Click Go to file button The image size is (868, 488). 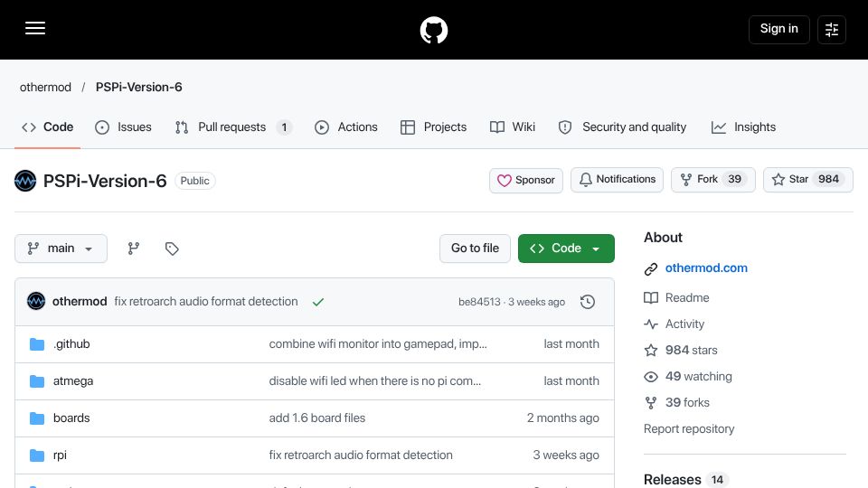475,249
